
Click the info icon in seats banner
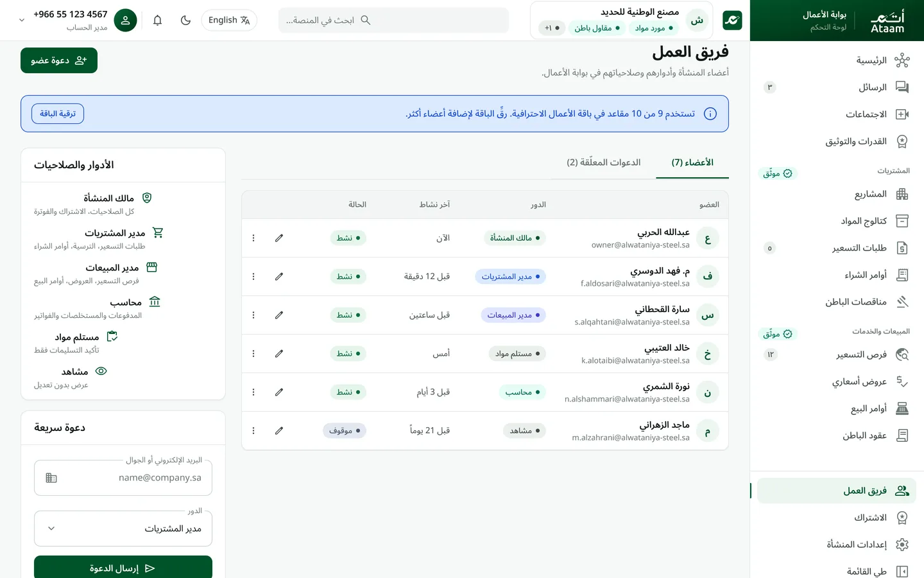click(x=710, y=114)
